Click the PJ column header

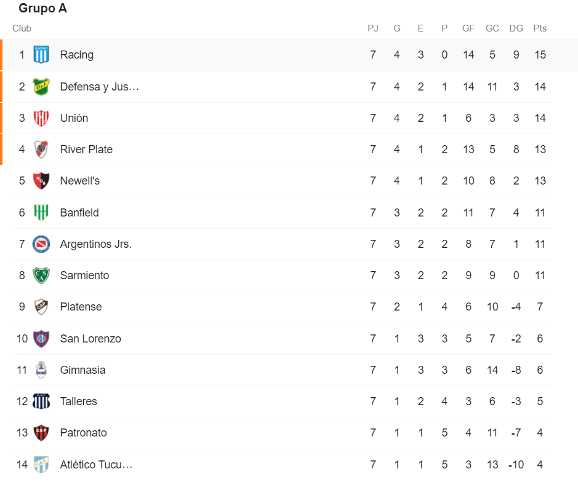[373, 28]
